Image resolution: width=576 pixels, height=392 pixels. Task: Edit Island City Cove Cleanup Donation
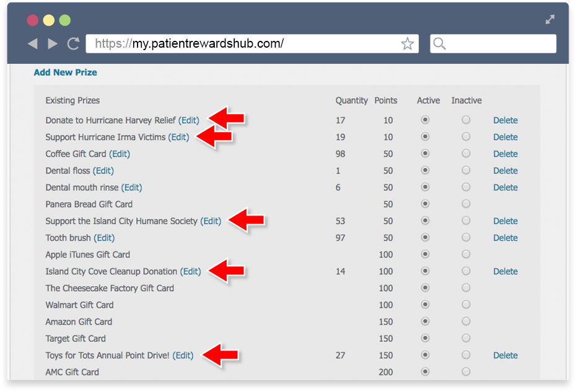[x=190, y=271]
